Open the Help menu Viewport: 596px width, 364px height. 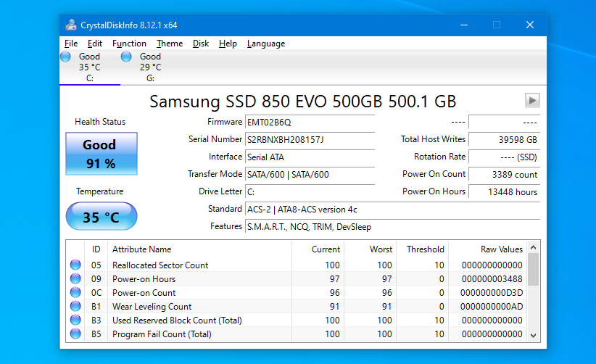pyautogui.click(x=228, y=44)
